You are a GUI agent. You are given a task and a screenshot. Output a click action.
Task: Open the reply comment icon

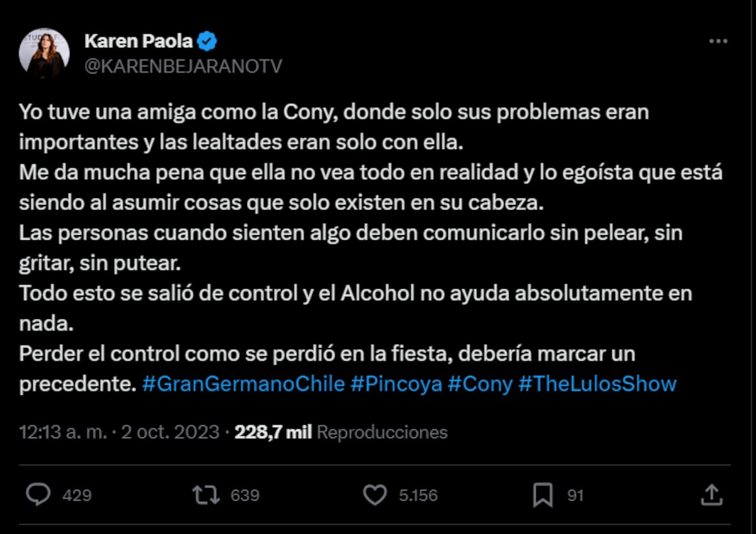[38, 495]
